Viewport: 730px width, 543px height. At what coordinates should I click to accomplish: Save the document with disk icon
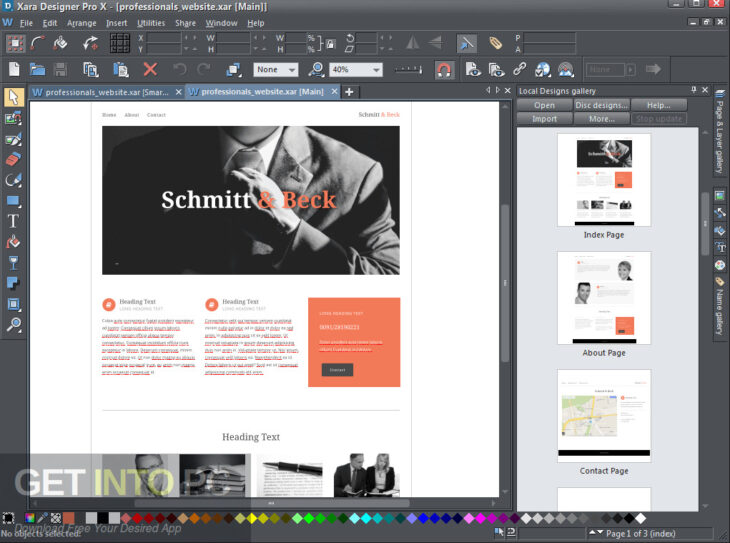tap(60, 69)
